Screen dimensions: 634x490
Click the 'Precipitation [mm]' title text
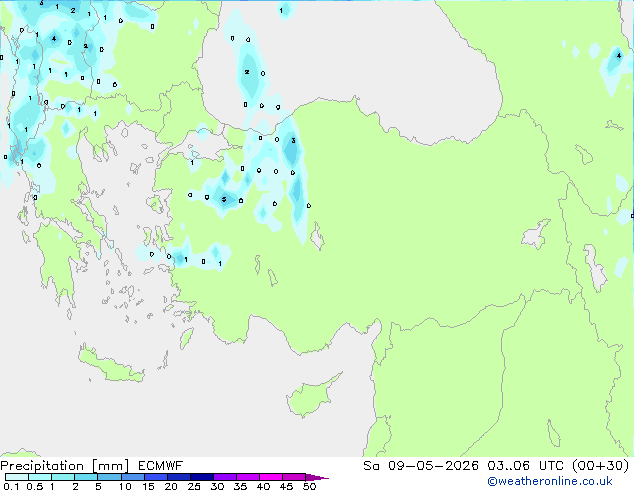[x=65, y=466]
